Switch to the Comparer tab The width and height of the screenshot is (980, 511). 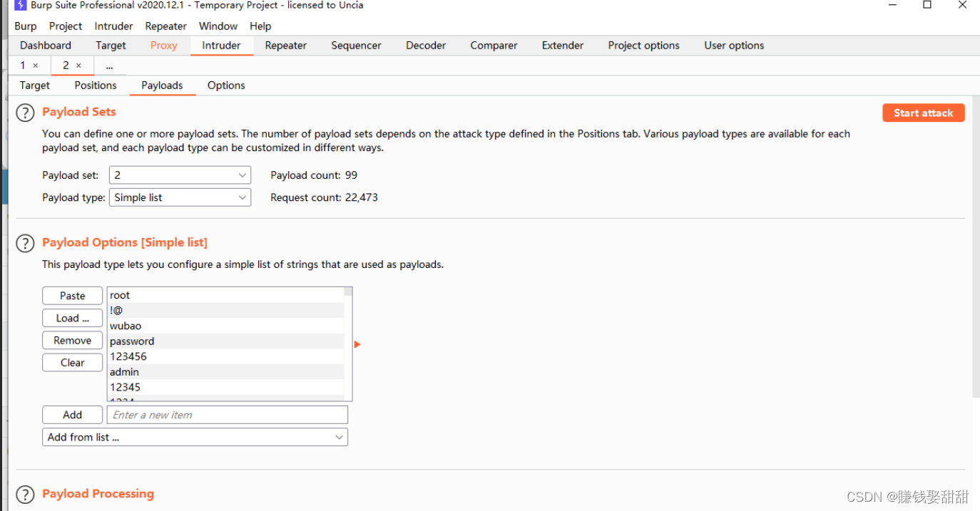pyautogui.click(x=494, y=46)
